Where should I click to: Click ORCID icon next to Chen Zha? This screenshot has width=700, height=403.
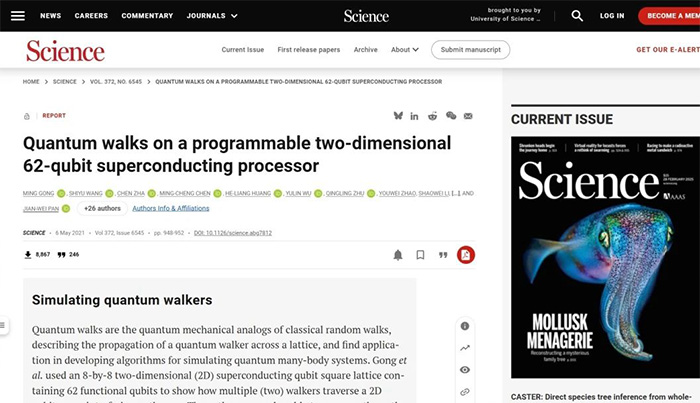(152, 193)
